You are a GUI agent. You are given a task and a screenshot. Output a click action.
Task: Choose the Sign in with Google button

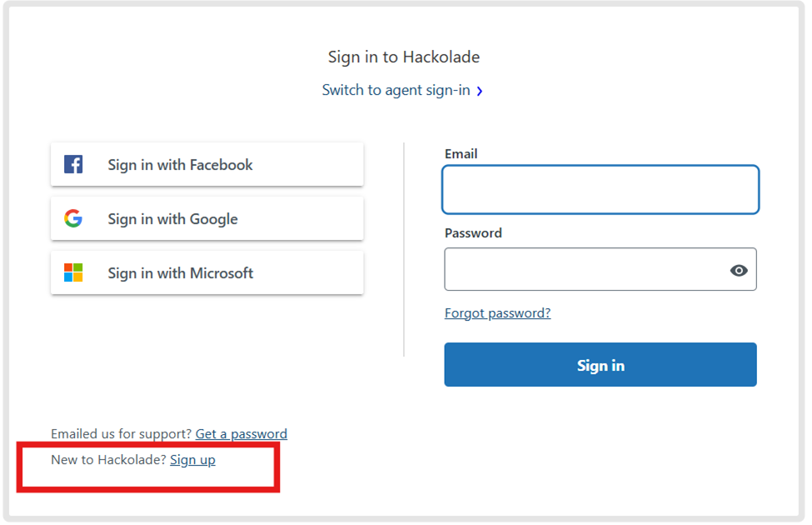[x=207, y=218]
